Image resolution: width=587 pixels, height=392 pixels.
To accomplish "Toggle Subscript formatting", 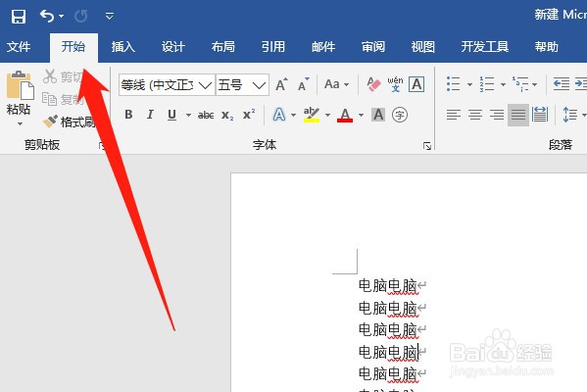I will click(227, 116).
